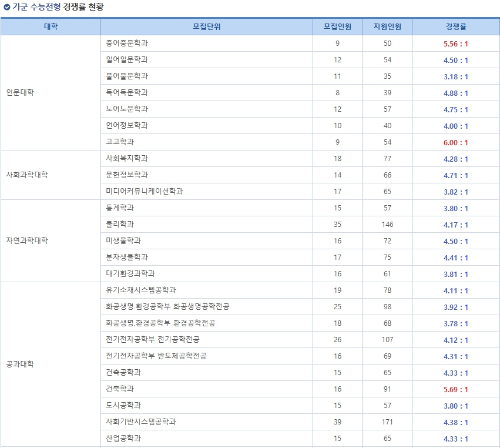Click the 가군 수능전형 경쟁률 현황 heading
Viewport: 500px width, 448px height.
[x=58, y=6]
